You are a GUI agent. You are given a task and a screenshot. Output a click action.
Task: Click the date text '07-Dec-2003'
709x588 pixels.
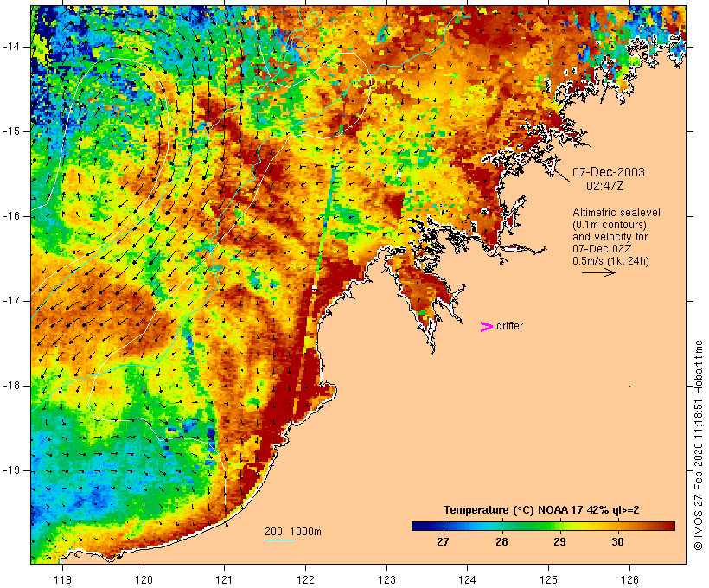pos(608,172)
